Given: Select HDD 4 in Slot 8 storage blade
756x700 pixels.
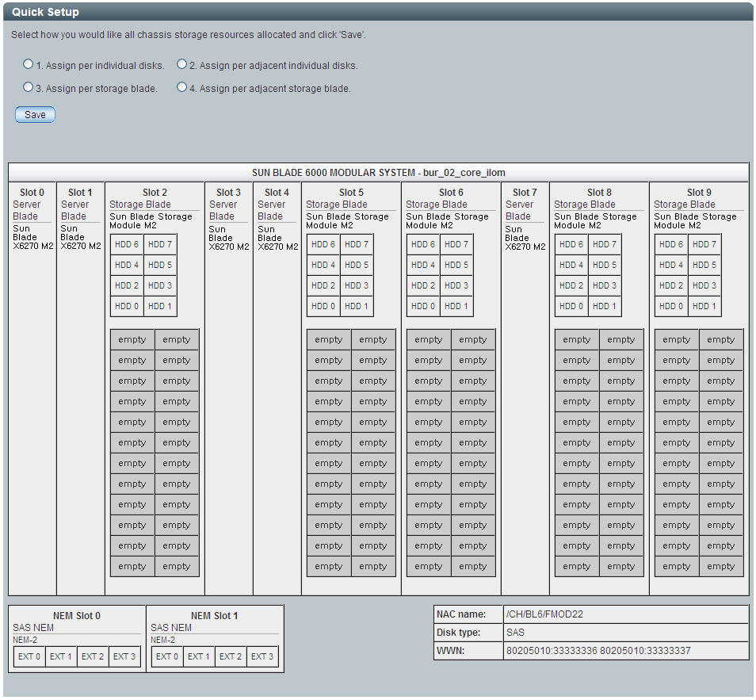Looking at the screenshot, I should point(571,266).
